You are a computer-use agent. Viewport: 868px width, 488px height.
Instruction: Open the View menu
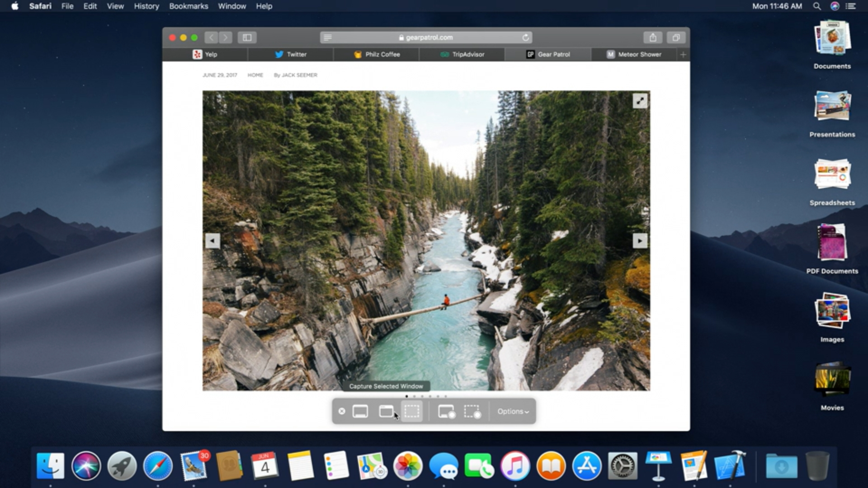coord(115,6)
